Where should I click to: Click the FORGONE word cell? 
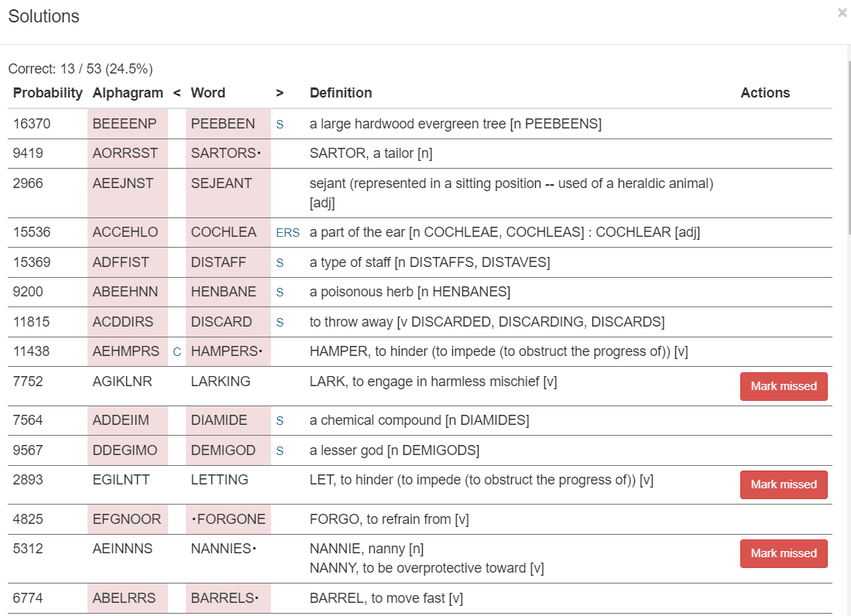point(228,519)
